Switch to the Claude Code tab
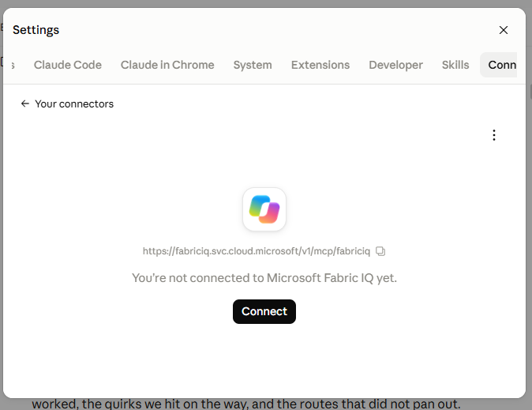The height and width of the screenshot is (410, 532). pos(68,65)
